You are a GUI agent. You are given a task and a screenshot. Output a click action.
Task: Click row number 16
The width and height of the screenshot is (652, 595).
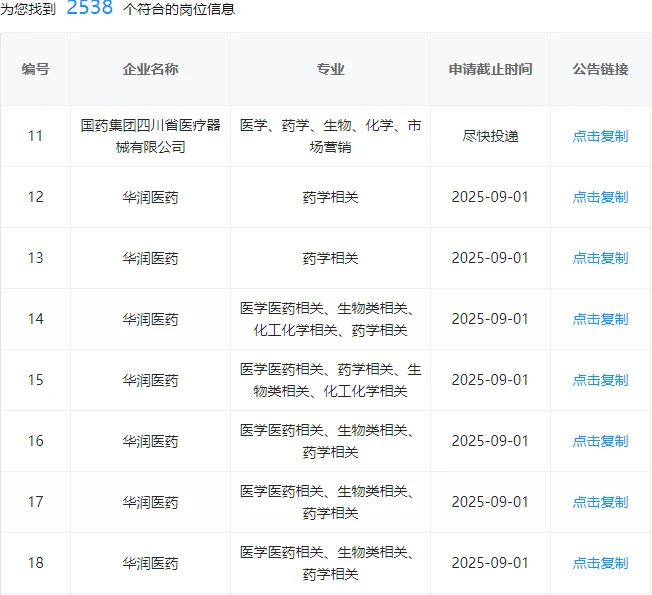(35, 441)
